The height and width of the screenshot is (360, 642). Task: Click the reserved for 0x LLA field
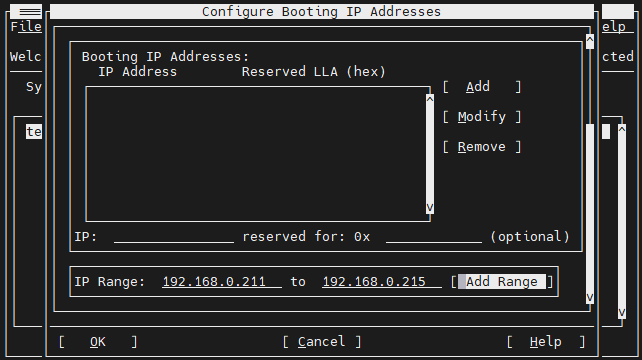(434, 237)
